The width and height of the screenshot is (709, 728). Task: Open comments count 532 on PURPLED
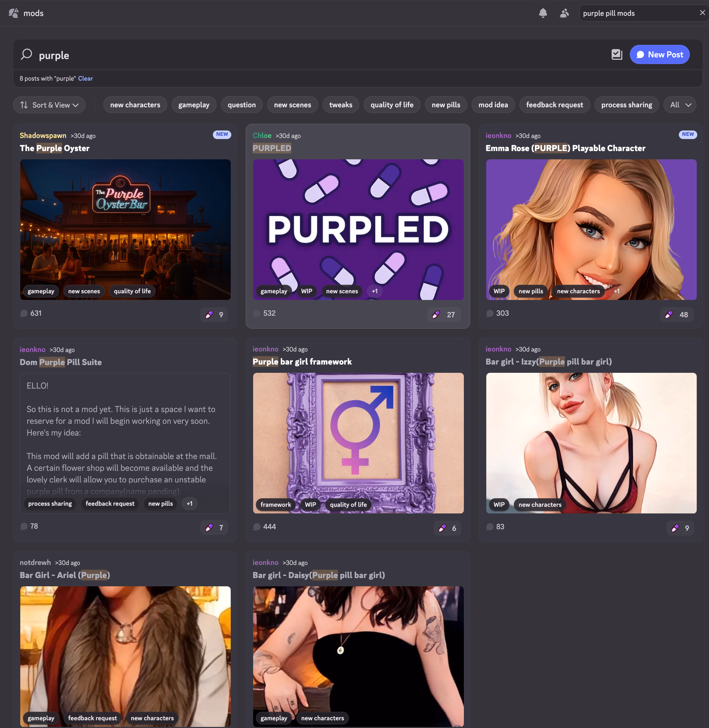(x=264, y=313)
